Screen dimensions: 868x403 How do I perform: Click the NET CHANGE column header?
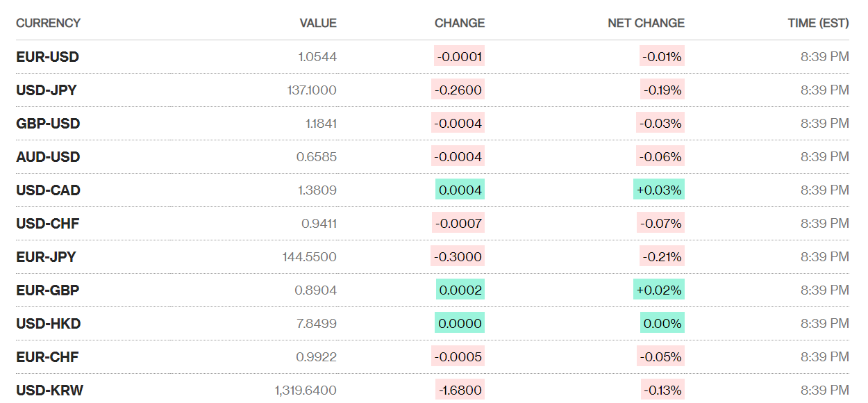(x=646, y=23)
